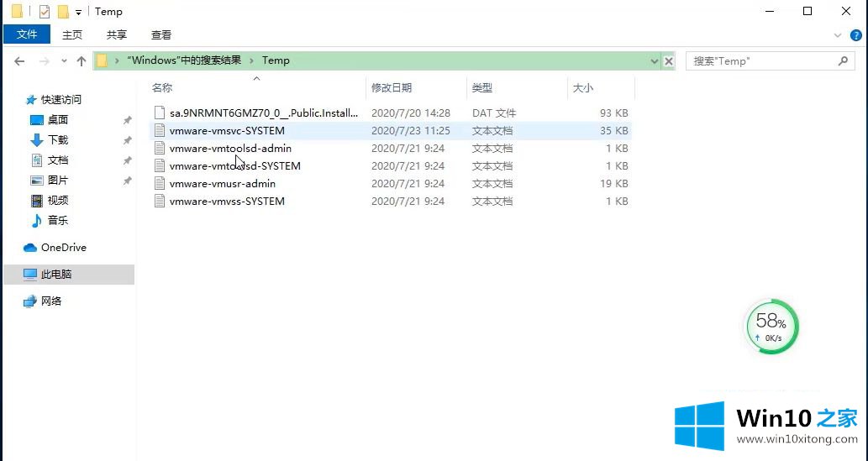Select the sa.9NRMNT6GMZ70 DAT file
868x461 pixels.
[263, 113]
